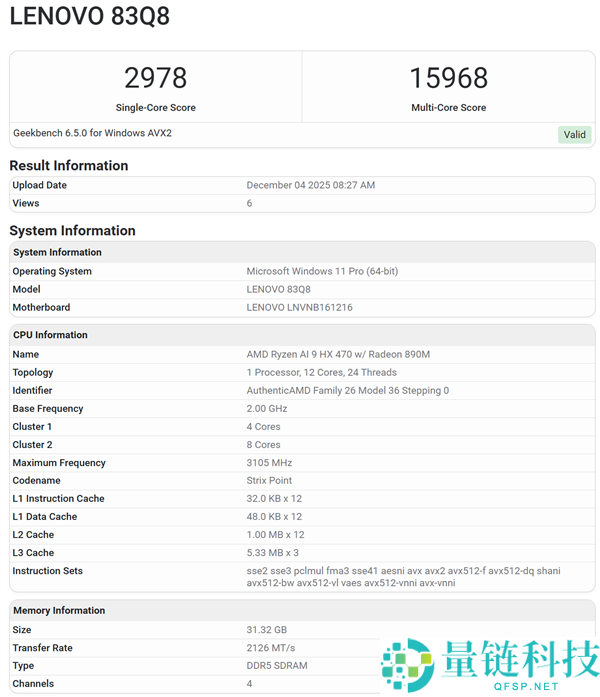Click the Motherboard row label
This screenshot has height=697, width=600.
(x=41, y=307)
